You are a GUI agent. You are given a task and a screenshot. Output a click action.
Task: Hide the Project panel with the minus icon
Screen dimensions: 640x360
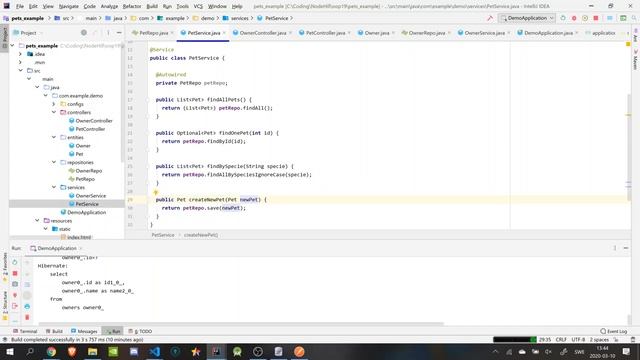tap(119, 33)
